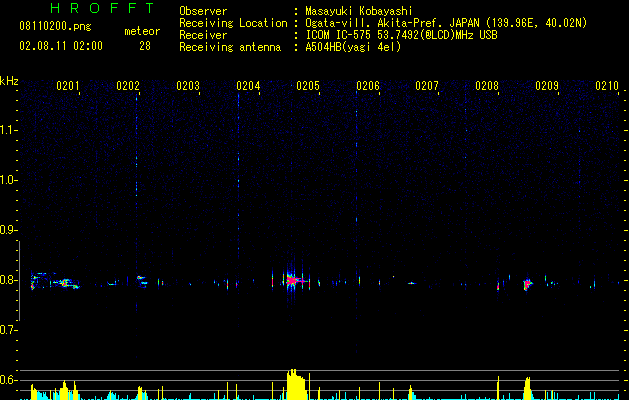Viewport: 629px width, 400px height.
Task: Click the long echo trace near 0201
Action: click(55, 281)
